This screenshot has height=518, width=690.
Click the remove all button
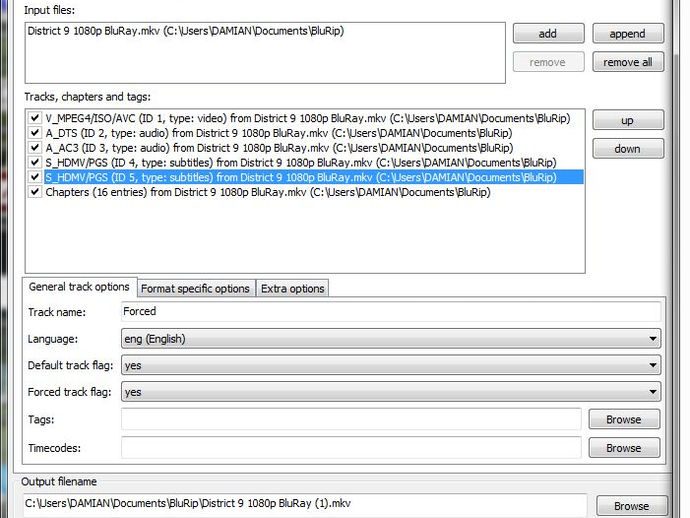click(x=628, y=62)
